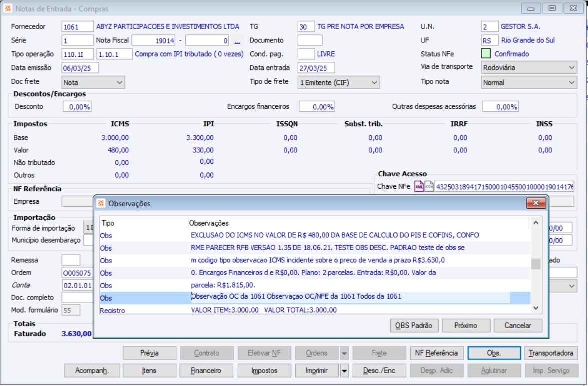Screen dimensions: 588x386
Task: Open the Tipo nota dropdown
Action: point(529,82)
